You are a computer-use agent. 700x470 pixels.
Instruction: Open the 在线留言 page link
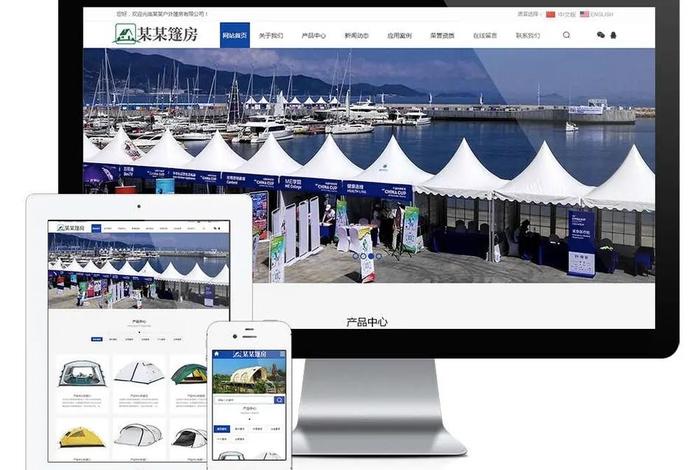click(485, 35)
